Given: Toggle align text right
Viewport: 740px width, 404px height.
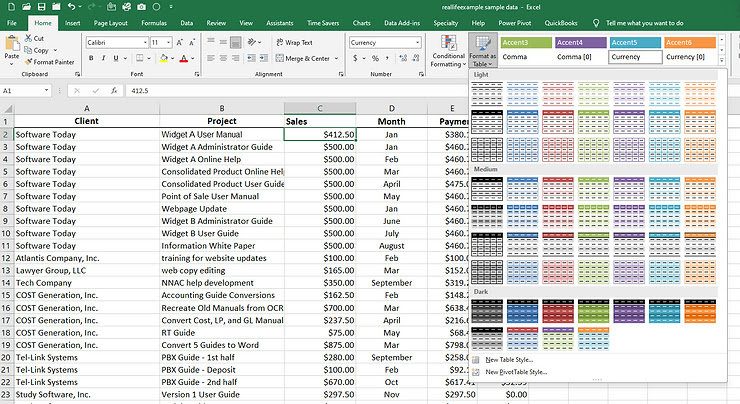Looking at the screenshot, I should (235, 58).
